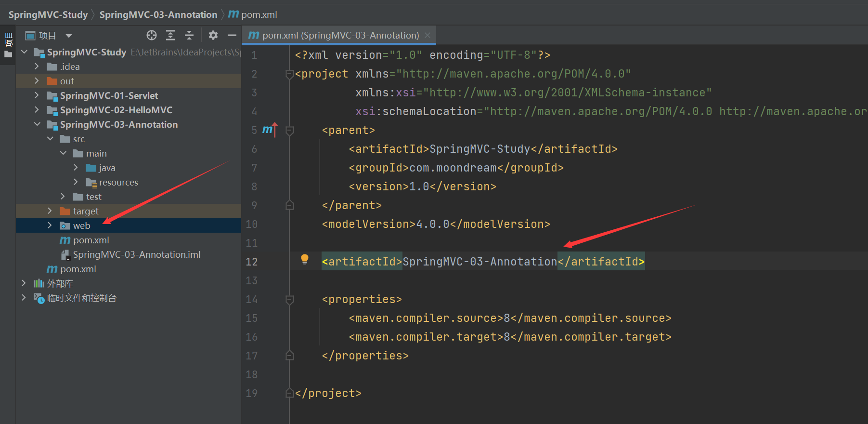The image size is (868, 424).
Task: Expand the java folder chevron
Action: click(76, 167)
